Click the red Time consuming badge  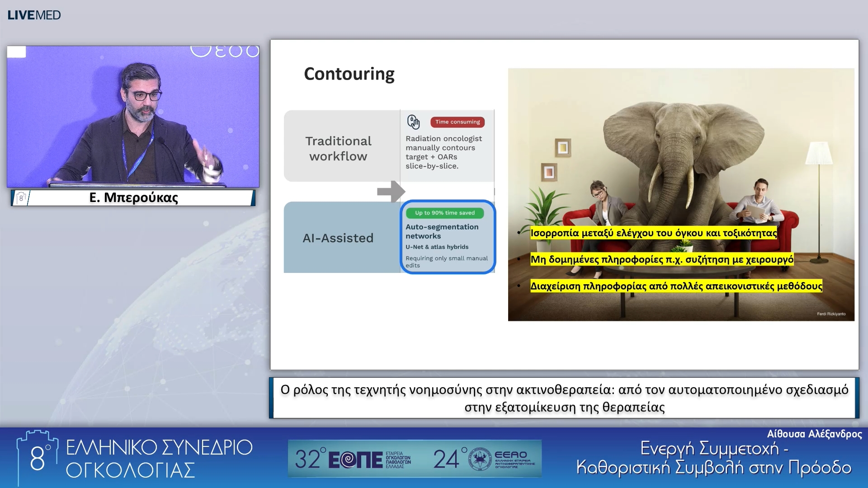point(458,122)
